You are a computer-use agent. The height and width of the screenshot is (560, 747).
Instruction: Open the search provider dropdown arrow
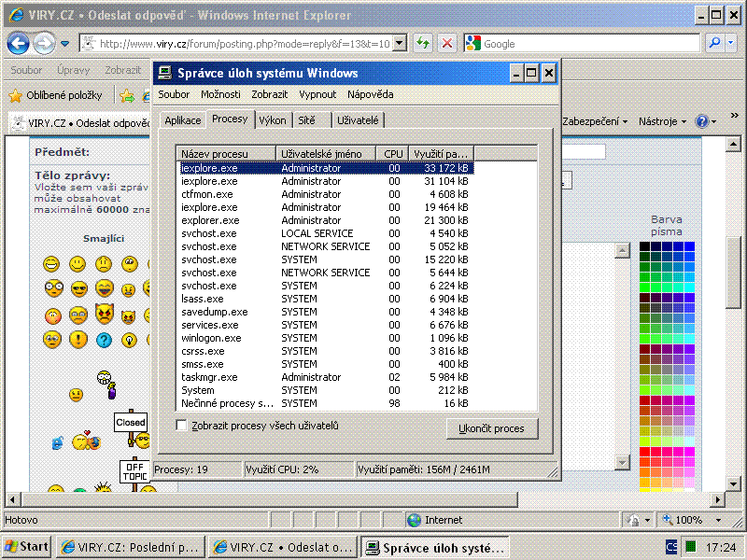point(731,43)
